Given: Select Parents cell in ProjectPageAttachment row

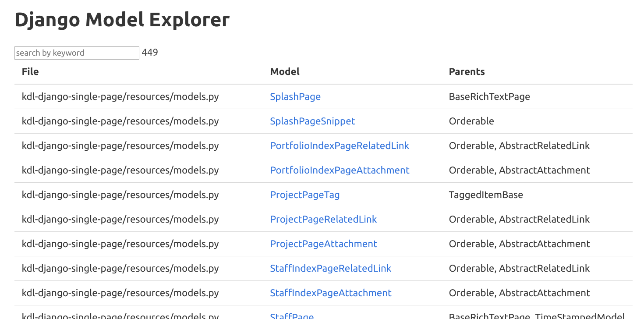Looking at the screenshot, I should (x=520, y=244).
